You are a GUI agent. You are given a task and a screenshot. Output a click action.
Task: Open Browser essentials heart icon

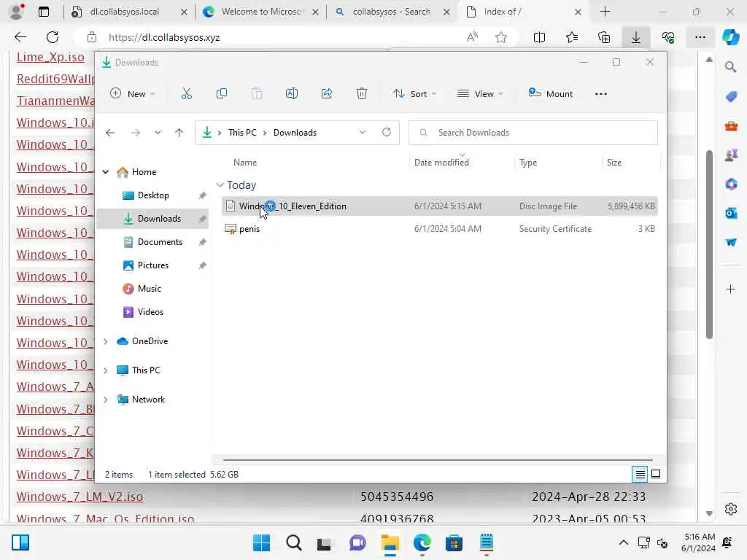pyautogui.click(x=668, y=37)
